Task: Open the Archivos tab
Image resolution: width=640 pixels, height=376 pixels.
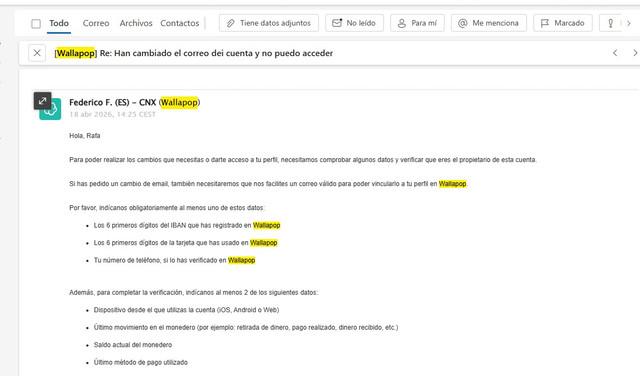Action: (x=136, y=23)
